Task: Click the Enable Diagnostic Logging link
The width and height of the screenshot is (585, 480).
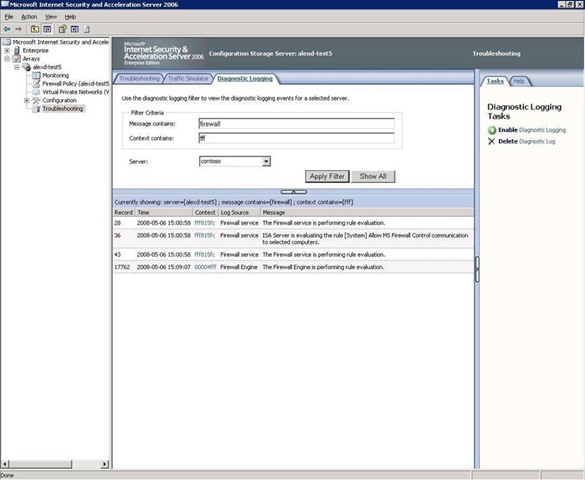Action: [532, 130]
